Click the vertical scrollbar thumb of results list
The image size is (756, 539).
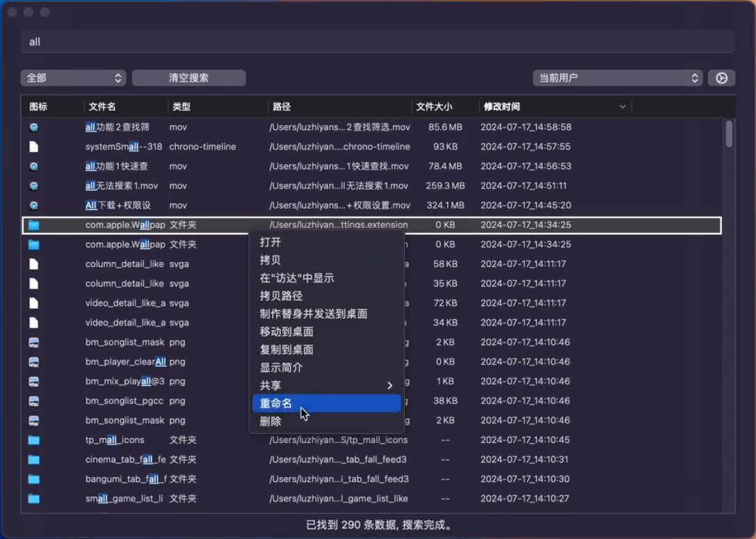coord(729,134)
